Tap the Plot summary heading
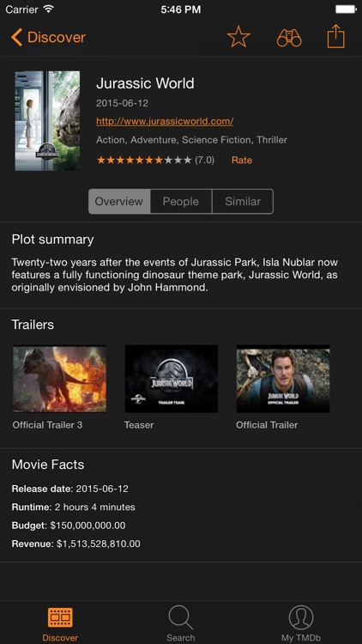Viewport: 362px width, 644px height. 52,240
